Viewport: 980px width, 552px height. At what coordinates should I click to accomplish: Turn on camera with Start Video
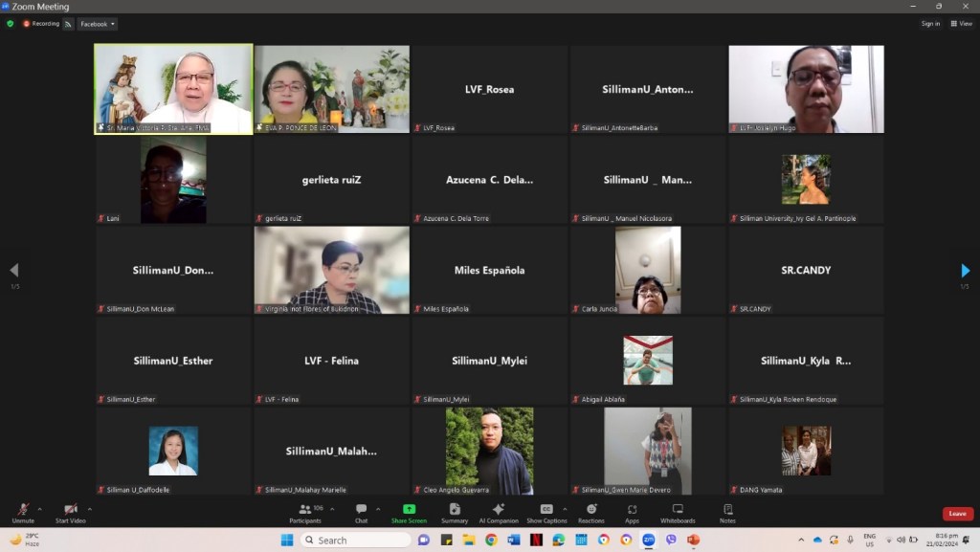70,512
